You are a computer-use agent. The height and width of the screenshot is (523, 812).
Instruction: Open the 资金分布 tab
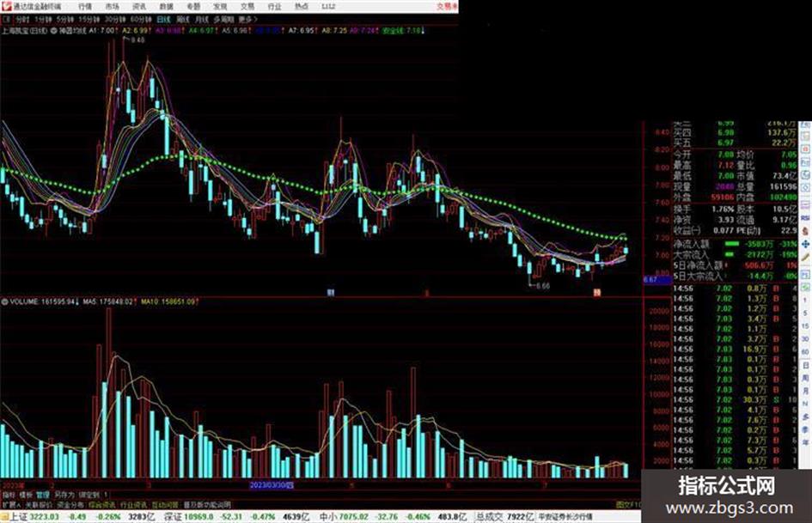[x=70, y=505]
